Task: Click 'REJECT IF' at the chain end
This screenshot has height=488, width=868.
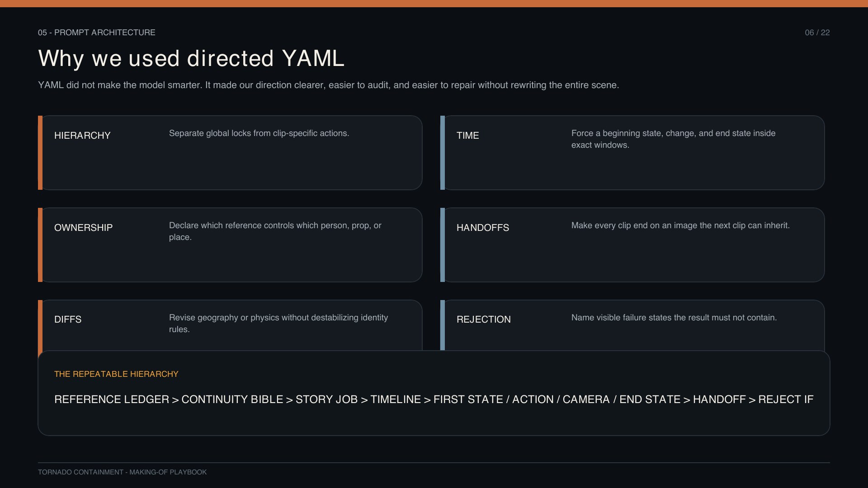Action: [786, 399]
